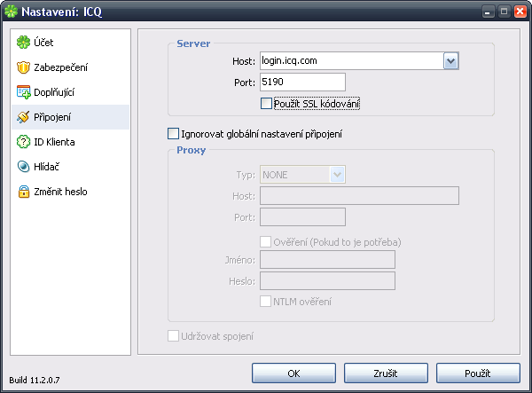This screenshot has width=532, height=393.
Task: Minimize the Nastavení ICQ window
Action: (488, 12)
